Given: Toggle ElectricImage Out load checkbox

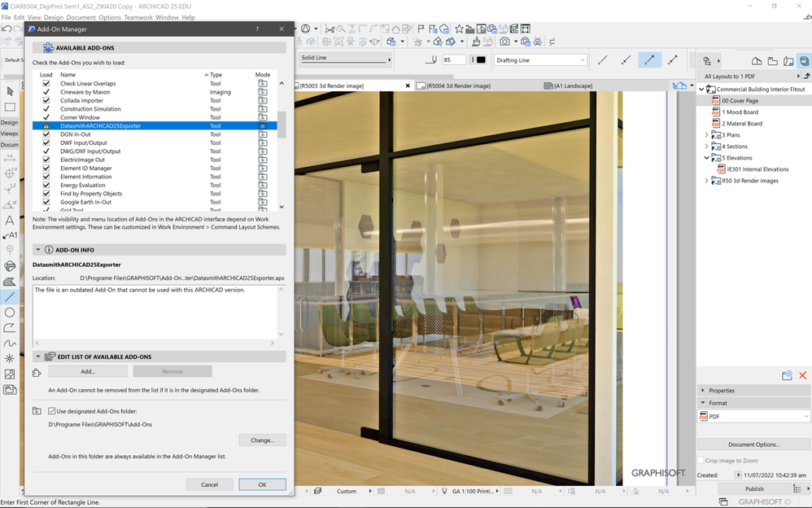Looking at the screenshot, I should 46,160.
